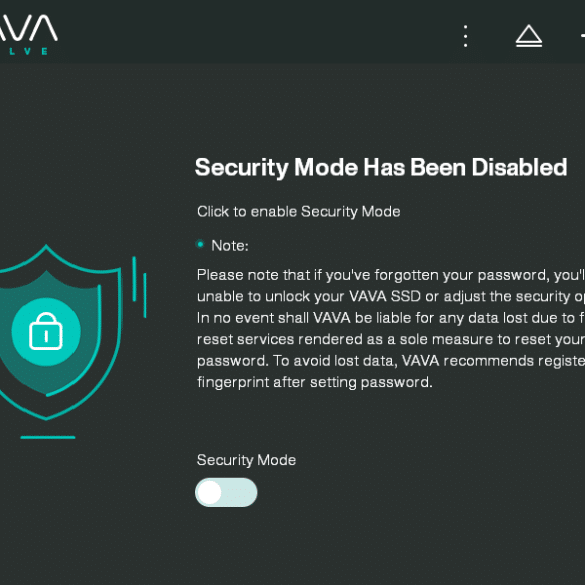This screenshot has width=585, height=585.
Task: Click the horizontal teal line beneath the shield
Action: 48,437
